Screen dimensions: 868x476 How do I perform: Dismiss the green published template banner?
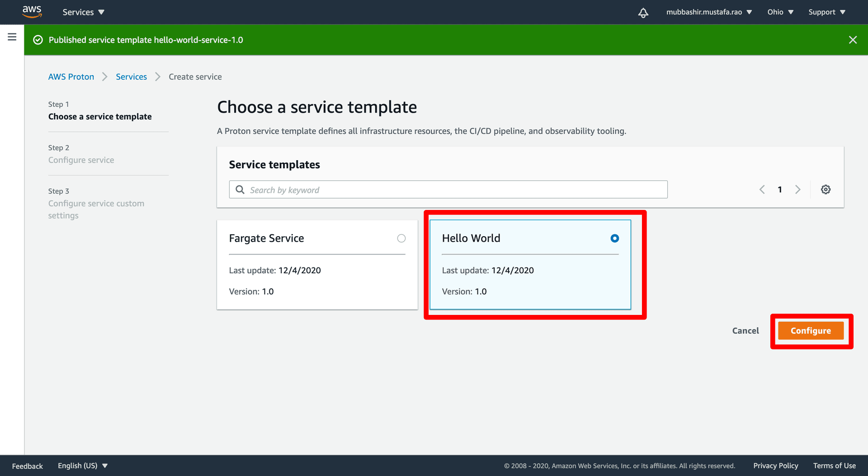coord(853,40)
